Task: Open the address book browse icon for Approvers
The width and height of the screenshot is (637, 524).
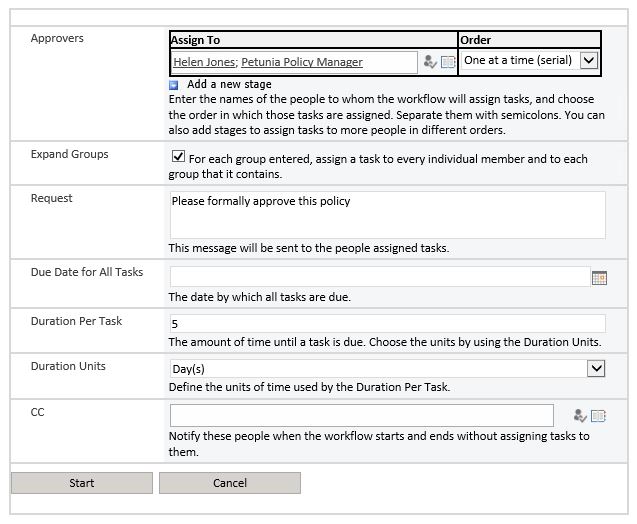Action: click(447, 62)
